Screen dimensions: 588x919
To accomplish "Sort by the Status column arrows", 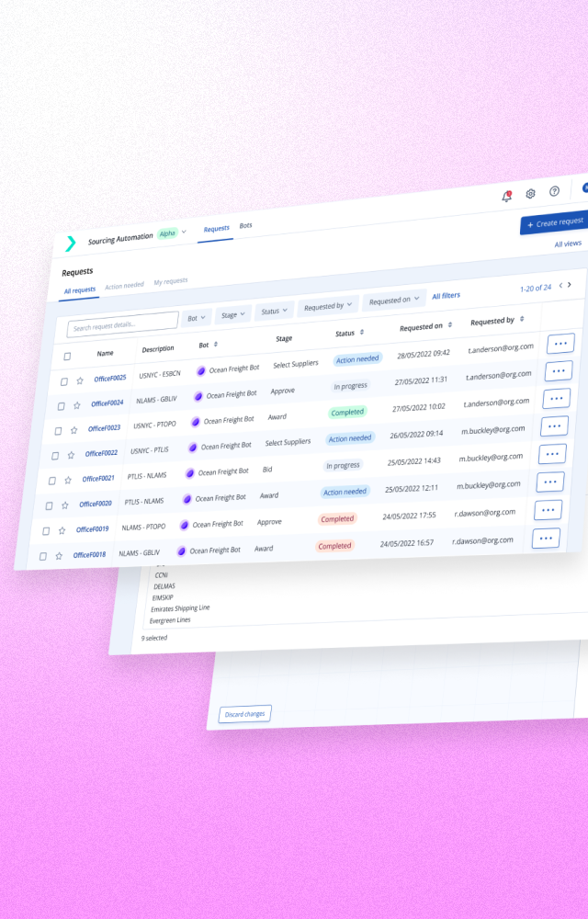I will 362,332.
